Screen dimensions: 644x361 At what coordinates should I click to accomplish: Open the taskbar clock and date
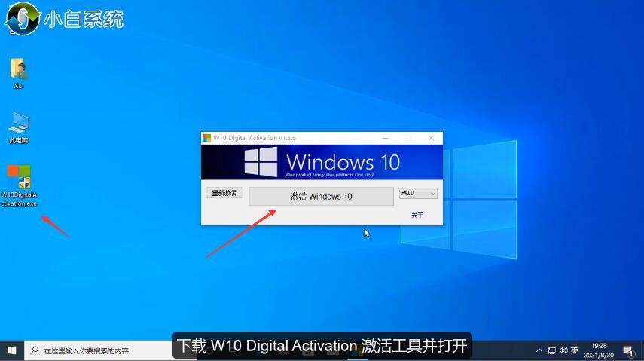[599, 350]
